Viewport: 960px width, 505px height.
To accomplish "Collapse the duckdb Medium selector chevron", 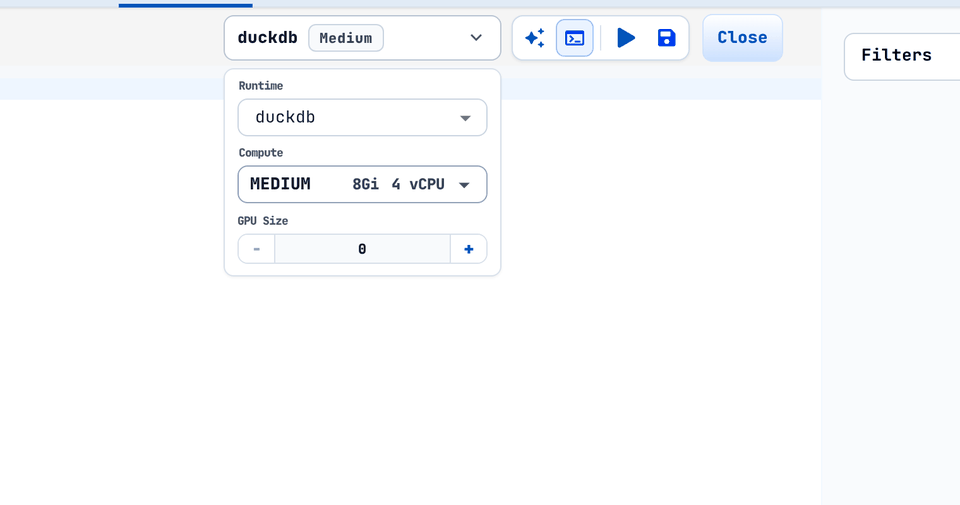I will (476, 38).
